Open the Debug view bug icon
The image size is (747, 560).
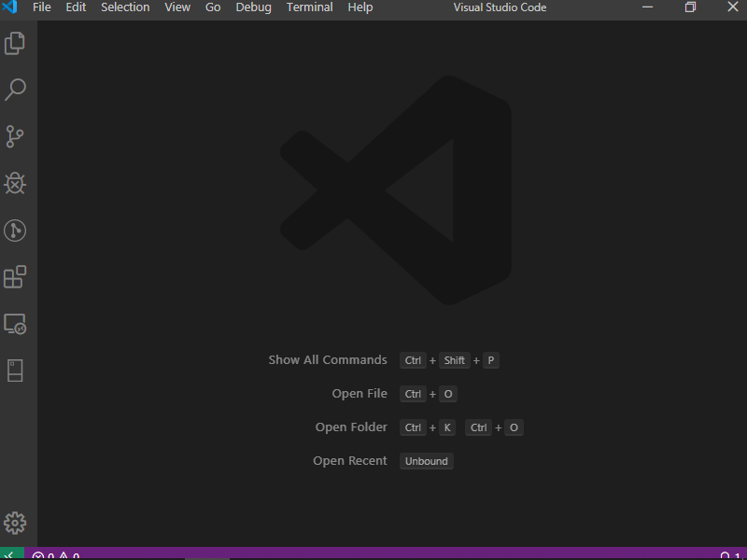click(15, 183)
